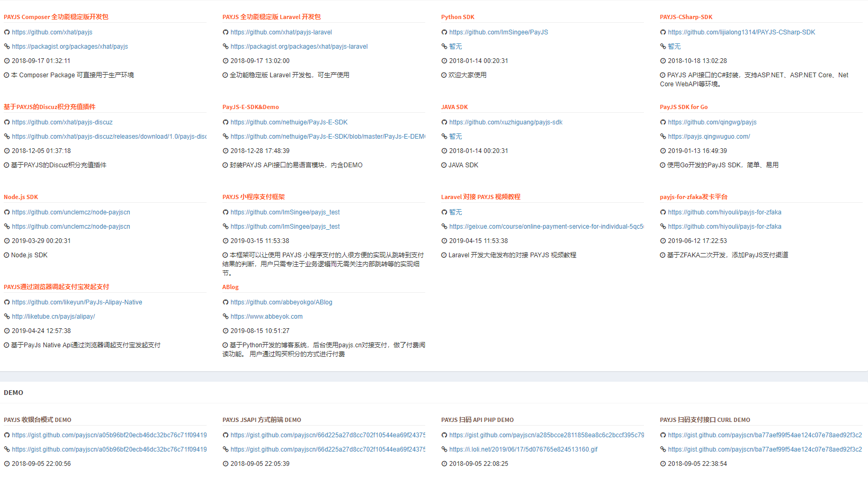Click 暂无 link under JAVA SDK

(x=455, y=137)
